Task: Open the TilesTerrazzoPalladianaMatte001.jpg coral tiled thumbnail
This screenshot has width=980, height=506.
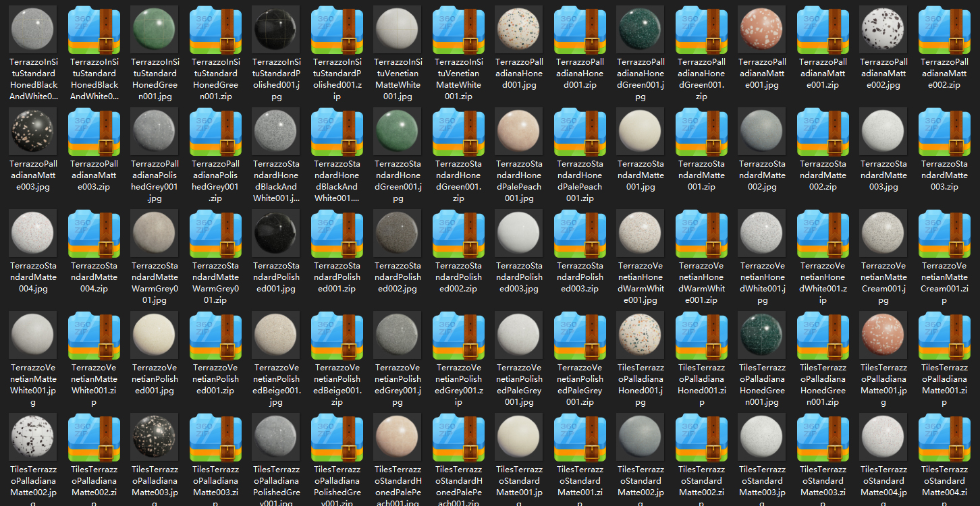Action: (884, 335)
